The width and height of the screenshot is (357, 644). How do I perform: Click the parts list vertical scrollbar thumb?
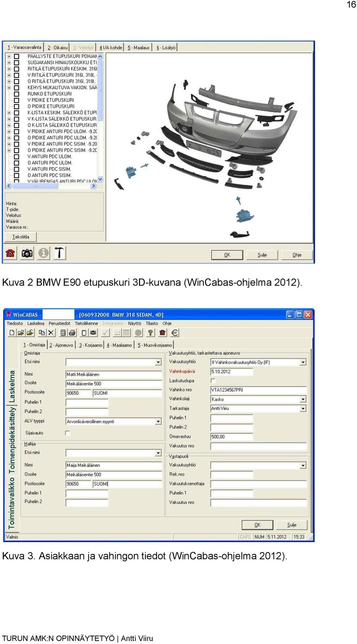pos(100,90)
